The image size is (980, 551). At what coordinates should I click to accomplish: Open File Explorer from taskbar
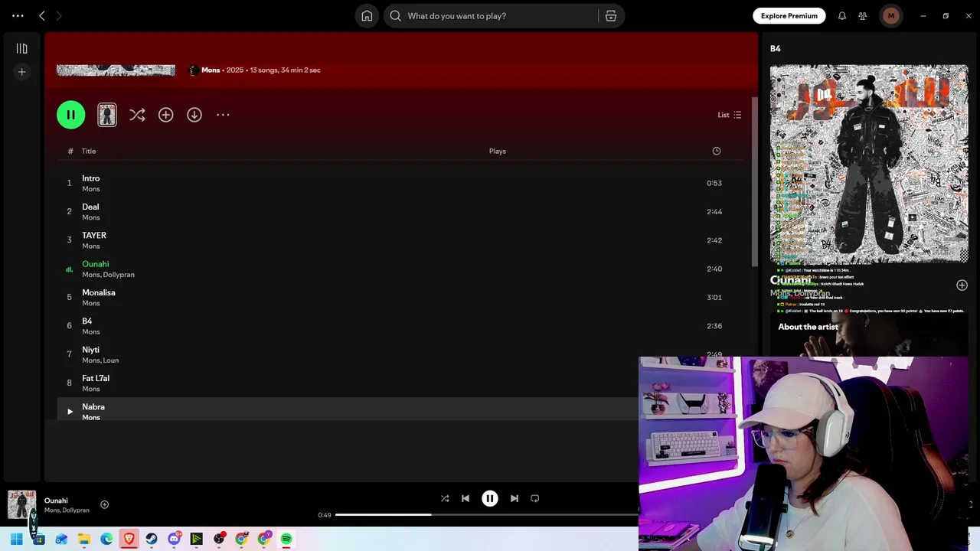(x=84, y=539)
